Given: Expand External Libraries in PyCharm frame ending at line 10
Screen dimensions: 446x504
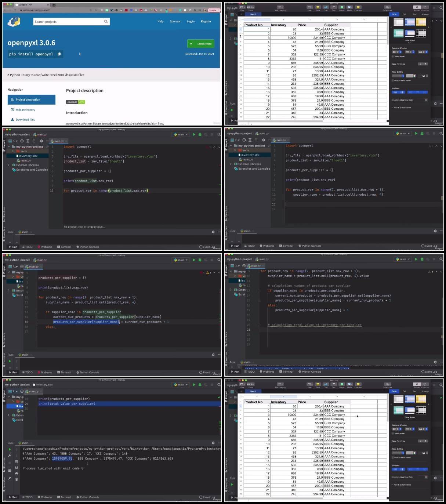Looking at the screenshot, I should [x=9, y=165].
